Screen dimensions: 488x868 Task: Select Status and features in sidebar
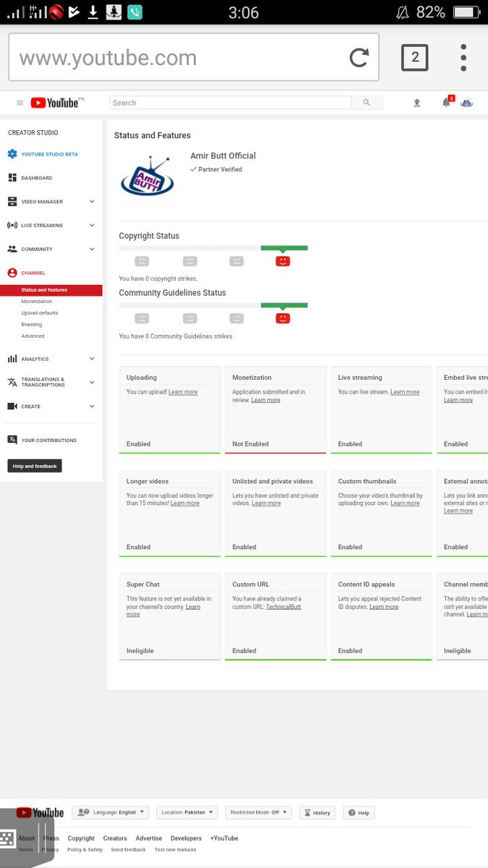point(51,290)
